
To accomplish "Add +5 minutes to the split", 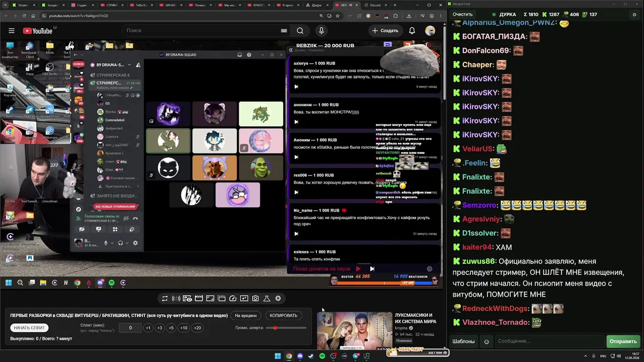I will tap(171, 328).
